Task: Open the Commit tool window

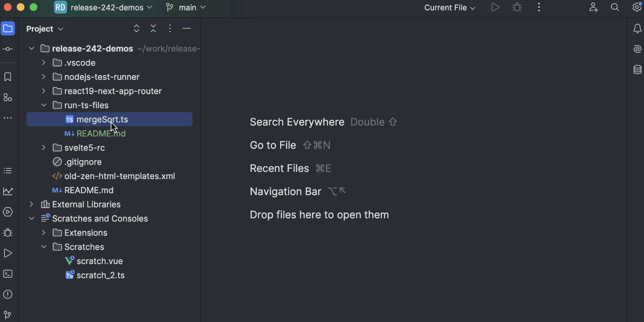Action: coord(8,49)
